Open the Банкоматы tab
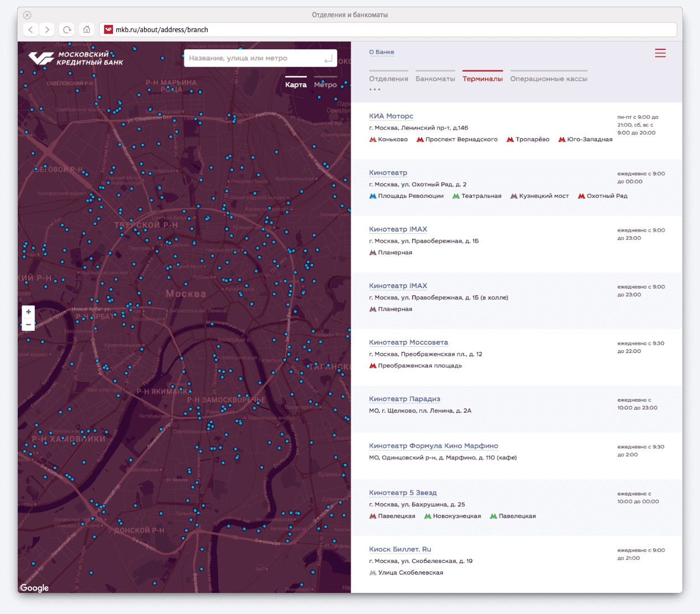This screenshot has height=614, width=700. click(435, 79)
